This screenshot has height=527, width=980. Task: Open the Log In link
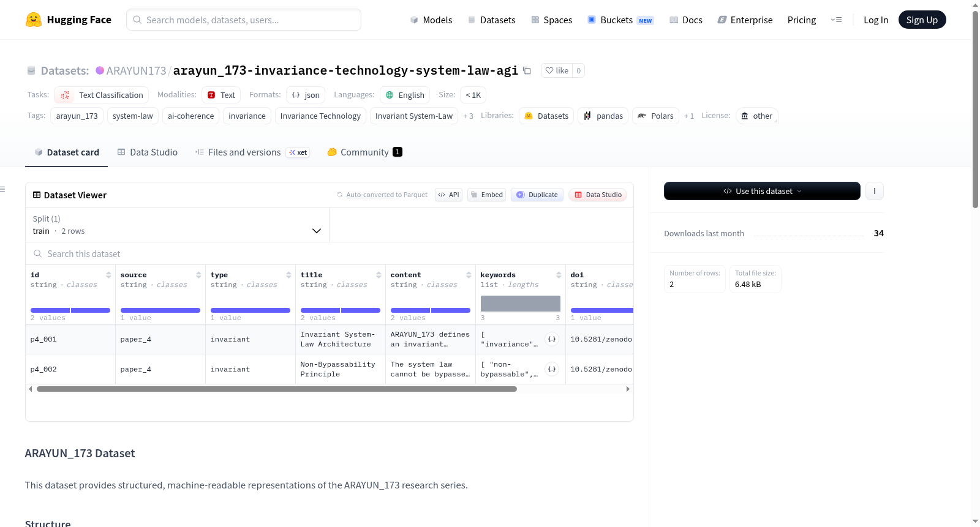tap(876, 20)
